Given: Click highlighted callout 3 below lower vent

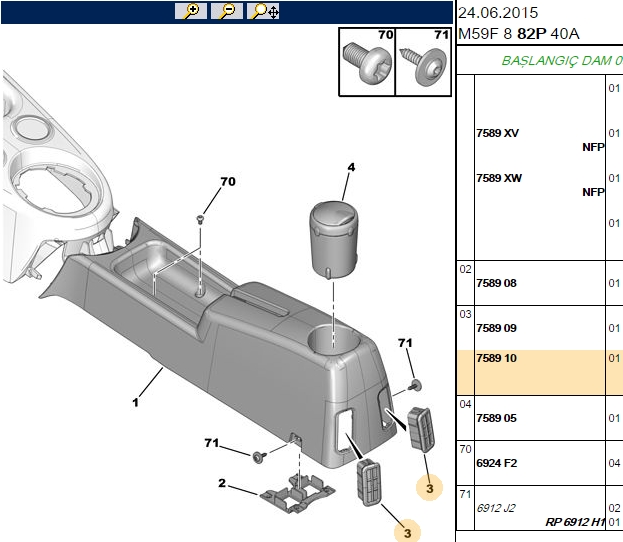Looking at the screenshot, I should 407,532.
